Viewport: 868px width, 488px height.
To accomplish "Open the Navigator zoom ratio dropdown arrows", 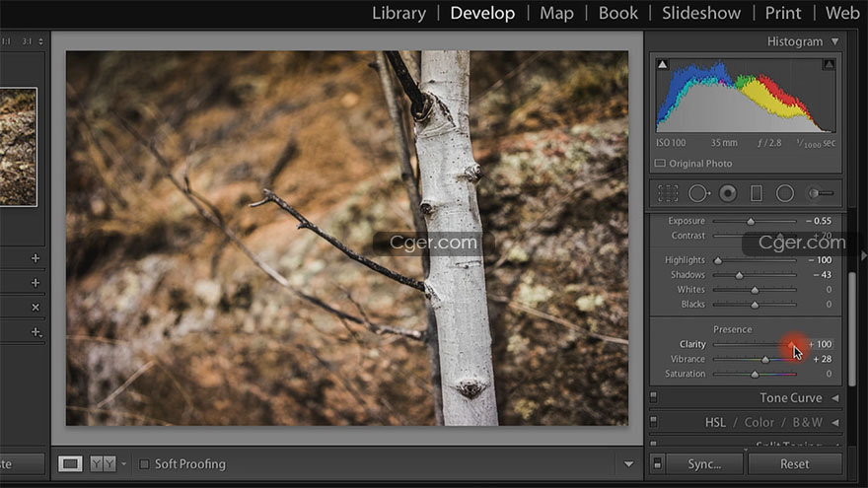I will coord(40,41).
